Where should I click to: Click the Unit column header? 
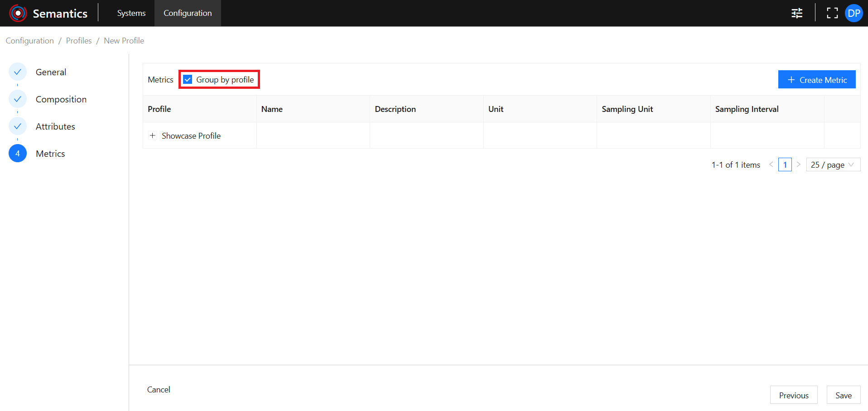[x=540, y=109]
